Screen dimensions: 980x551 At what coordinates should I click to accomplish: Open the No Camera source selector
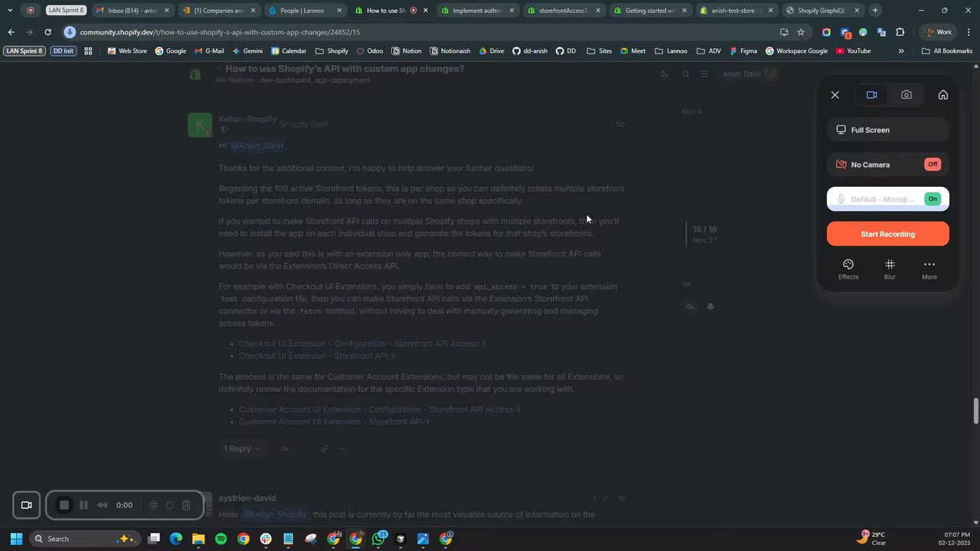click(x=888, y=165)
